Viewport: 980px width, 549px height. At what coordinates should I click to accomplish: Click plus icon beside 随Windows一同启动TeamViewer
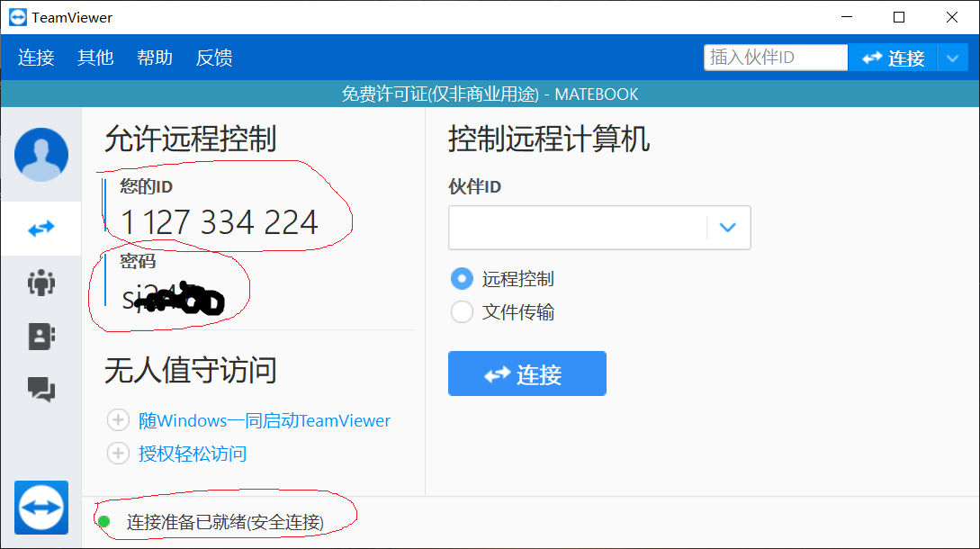click(x=118, y=420)
